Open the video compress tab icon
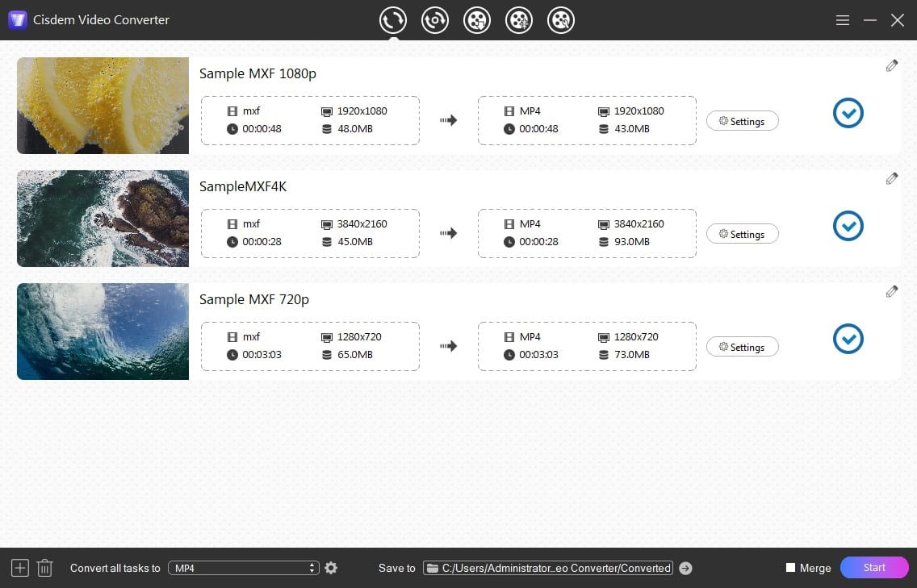Screen dimensions: 917x588 [x=519, y=20]
